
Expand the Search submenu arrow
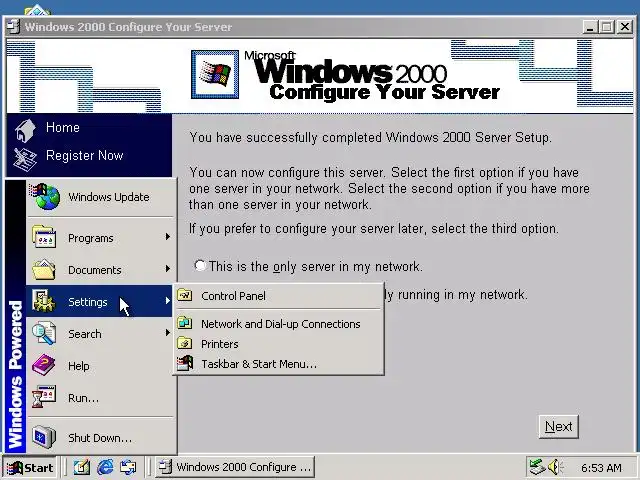click(167, 333)
